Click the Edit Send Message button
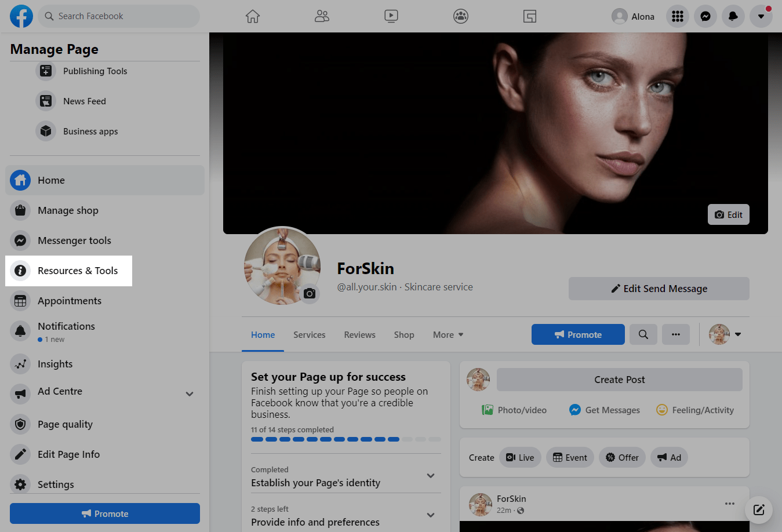Image resolution: width=782 pixels, height=532 pixels. tap(659, 289)
